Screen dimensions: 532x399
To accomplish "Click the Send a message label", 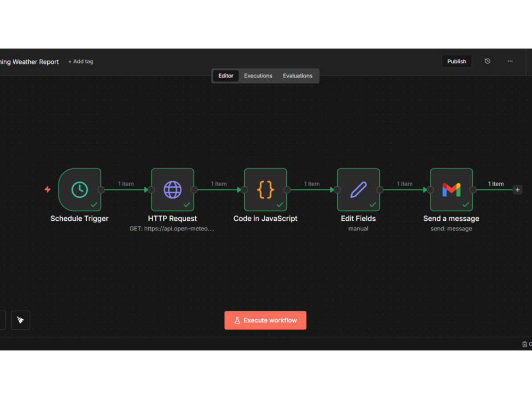I will click(451, 219).
